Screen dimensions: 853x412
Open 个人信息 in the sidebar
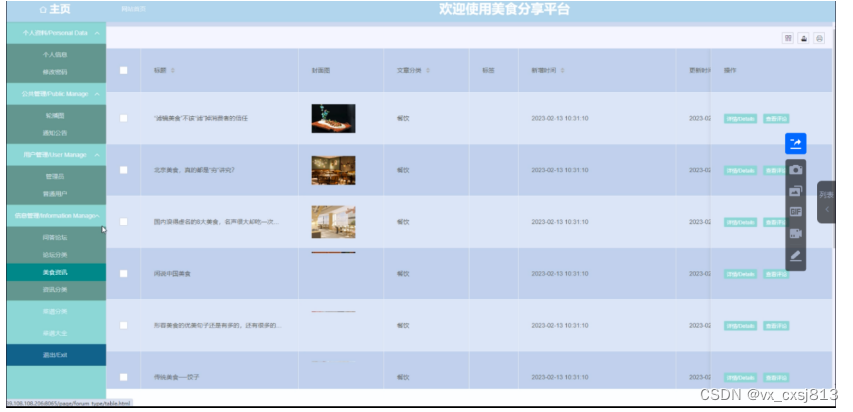tap(55, 55)
